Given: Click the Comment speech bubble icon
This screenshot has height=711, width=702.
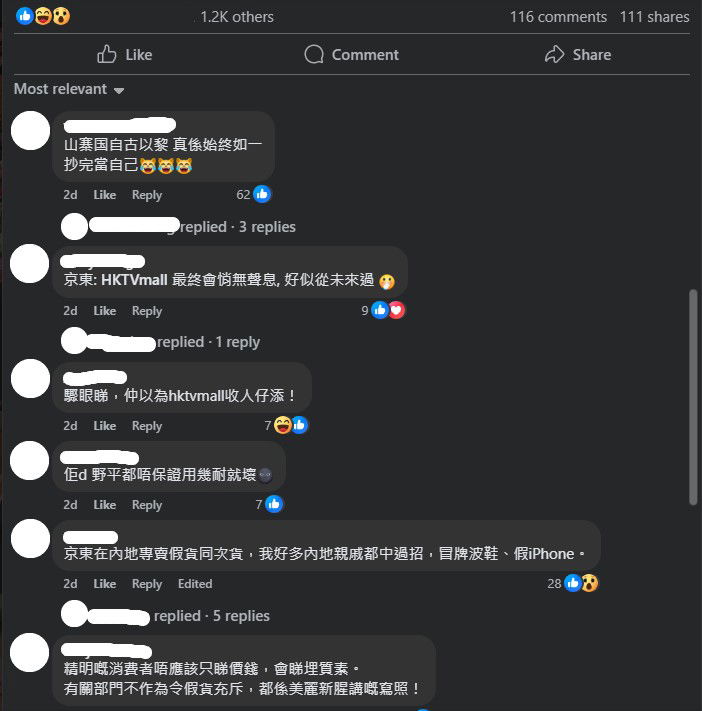Looking at the screenshot, I should pyautogui.click(x=314, y=54).
